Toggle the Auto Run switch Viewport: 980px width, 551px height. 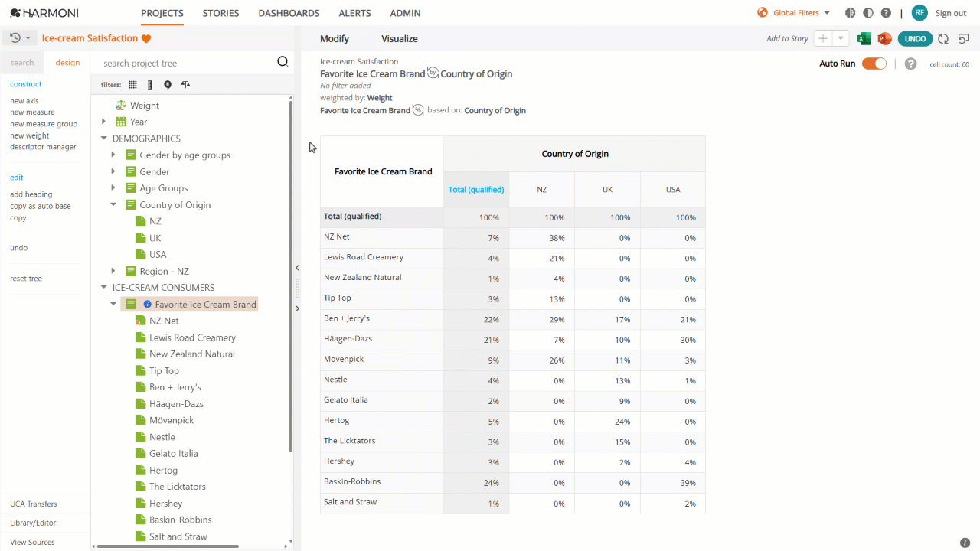pyautogui.click(x=874, y=64)
